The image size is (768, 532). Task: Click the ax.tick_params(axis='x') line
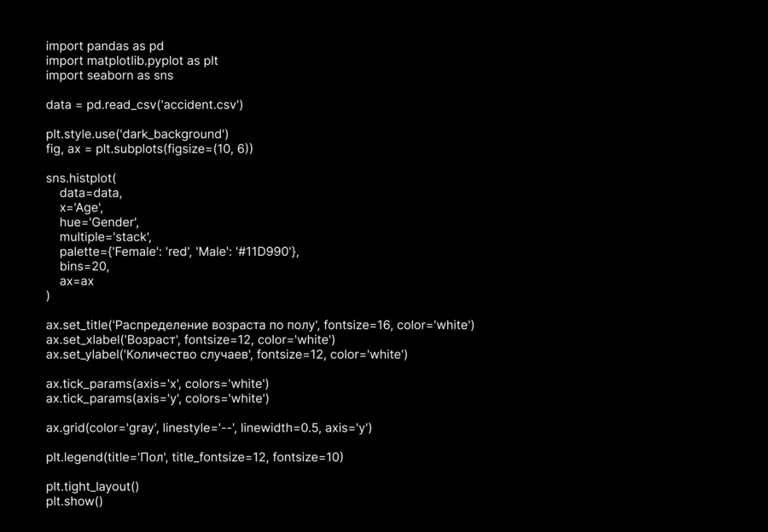[x=157, y=384]
